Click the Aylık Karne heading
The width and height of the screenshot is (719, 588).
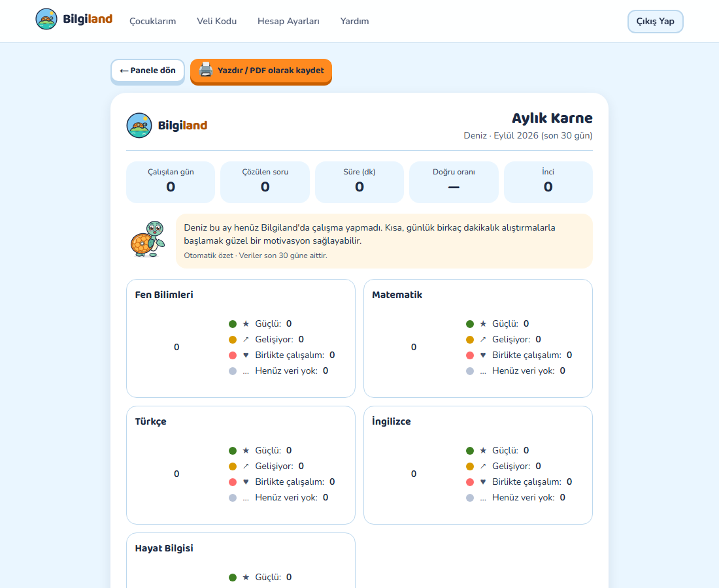(x=552, y=118)
